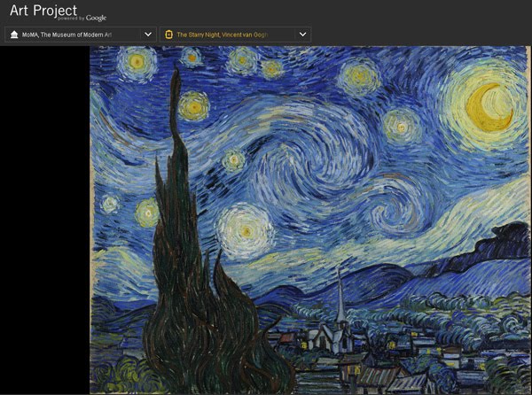532x395 pixels.
Task: Click the yellow artwork frame icon
Action: (169, 35)
